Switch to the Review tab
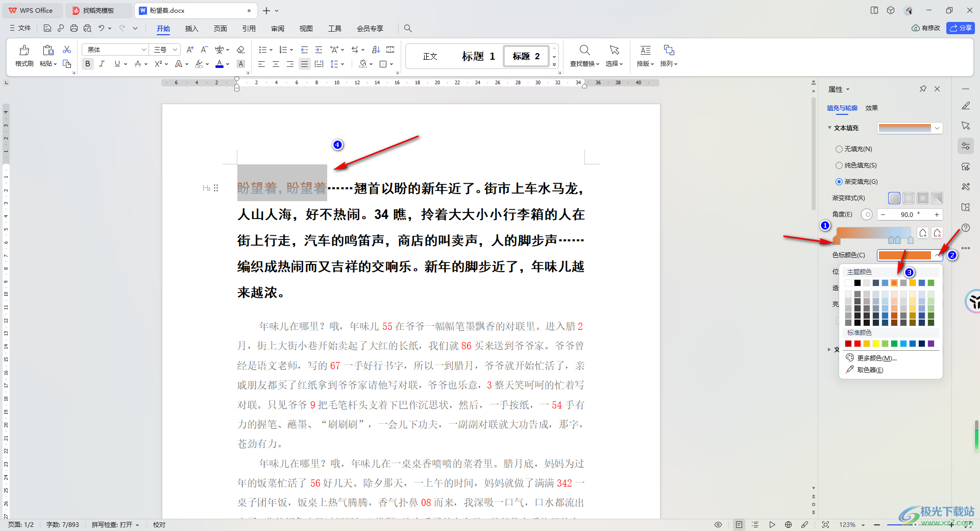This screenshot has width=980, height=531. click(277, 29)
